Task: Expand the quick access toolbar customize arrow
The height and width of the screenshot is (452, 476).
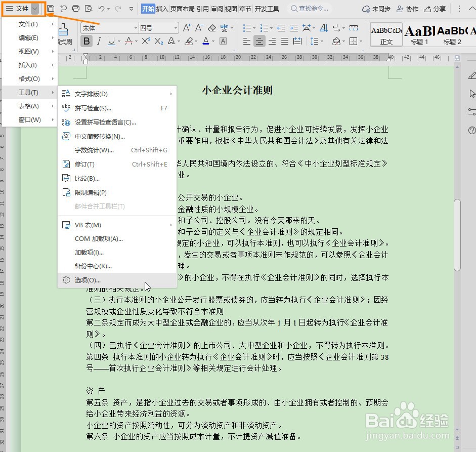Action: click(131, 9)
